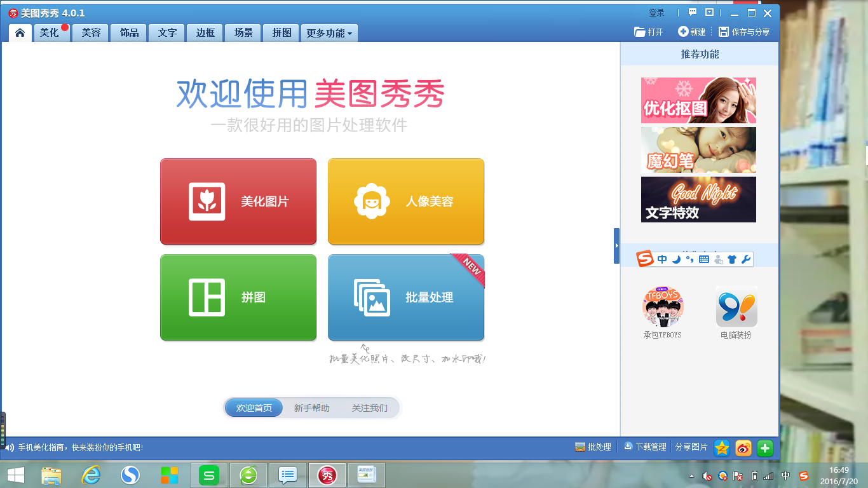Launch the green 拼图 tile
The width and height of the screenshot is (868, 488).
point(238,297)
